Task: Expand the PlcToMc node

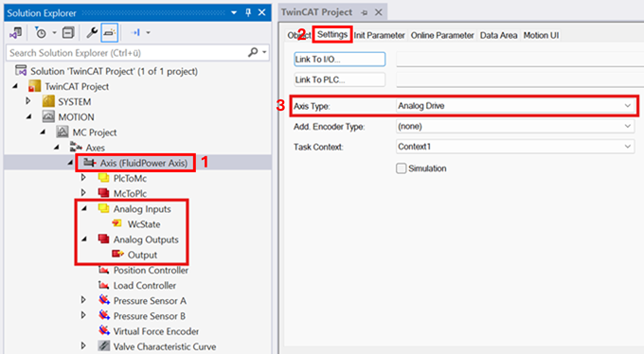Action: [x=83, y=177]
